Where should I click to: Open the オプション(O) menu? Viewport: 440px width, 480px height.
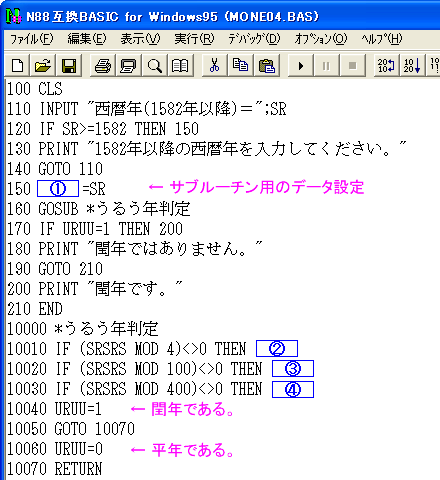321,39
